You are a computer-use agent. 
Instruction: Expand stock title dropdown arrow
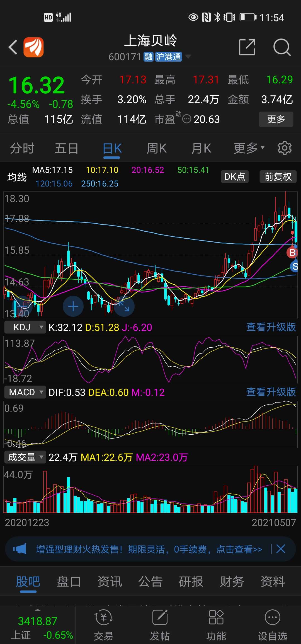click(188, 57)
